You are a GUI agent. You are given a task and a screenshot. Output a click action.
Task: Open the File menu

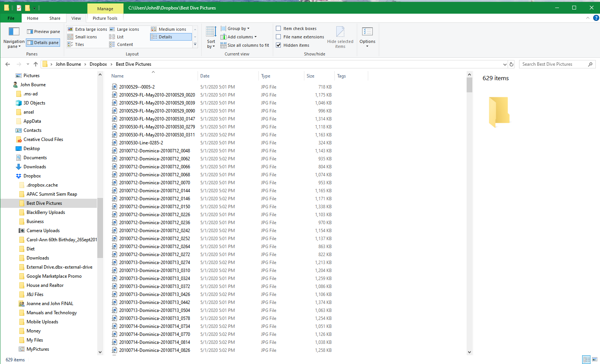(11, 18)
